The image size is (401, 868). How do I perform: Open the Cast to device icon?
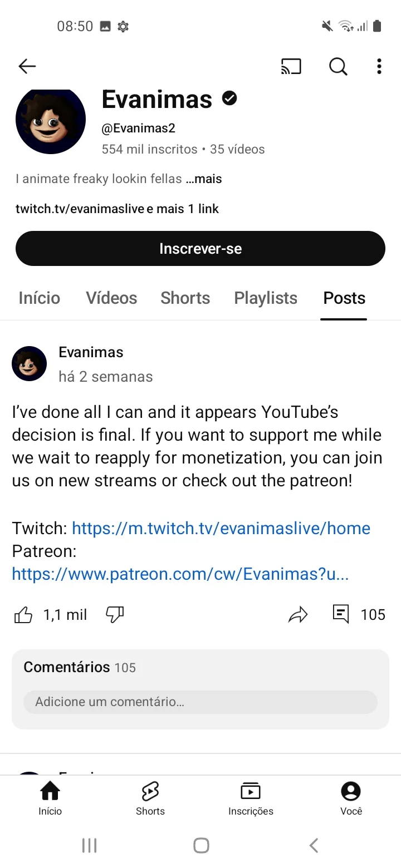[291, 67]
